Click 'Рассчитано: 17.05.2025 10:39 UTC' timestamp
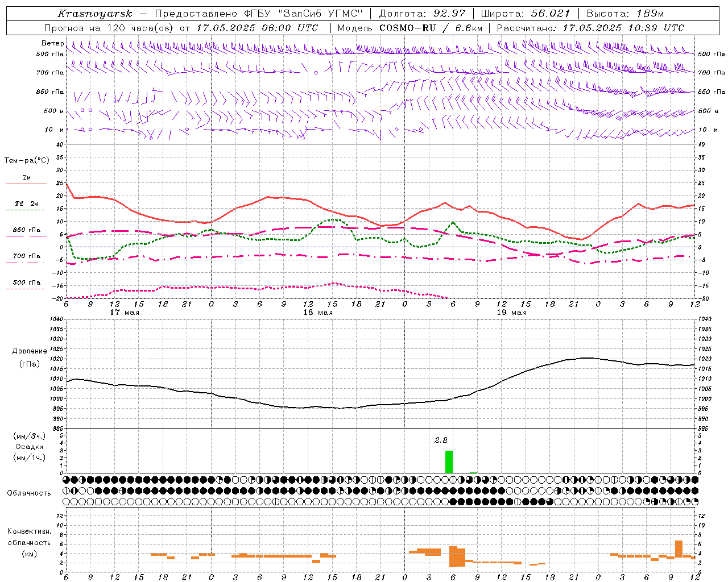Screen dimensions: 728x582 click(590, 28)
